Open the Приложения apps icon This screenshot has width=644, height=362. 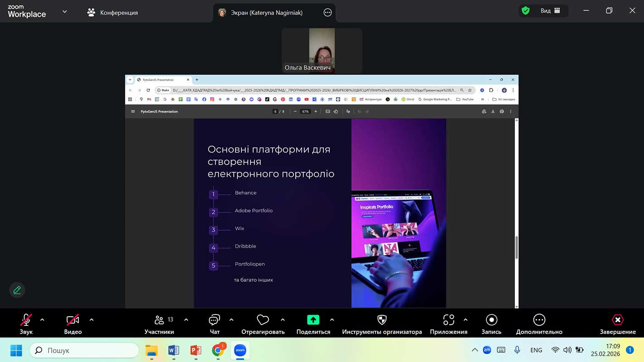448,320
